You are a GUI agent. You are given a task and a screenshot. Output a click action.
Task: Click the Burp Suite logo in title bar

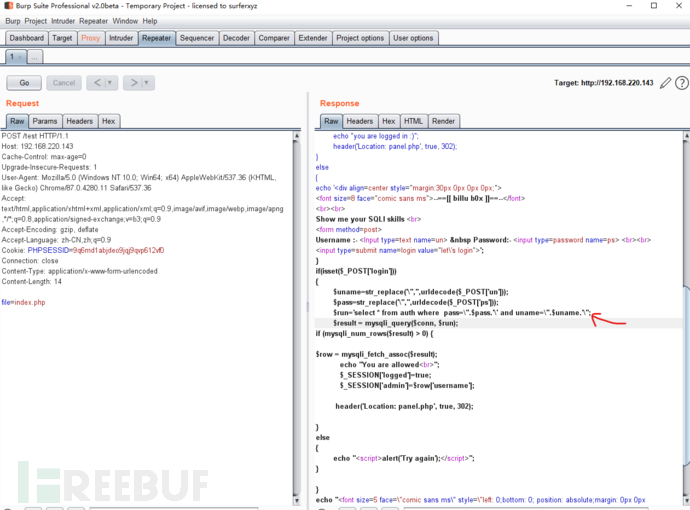tap(9, 6)
